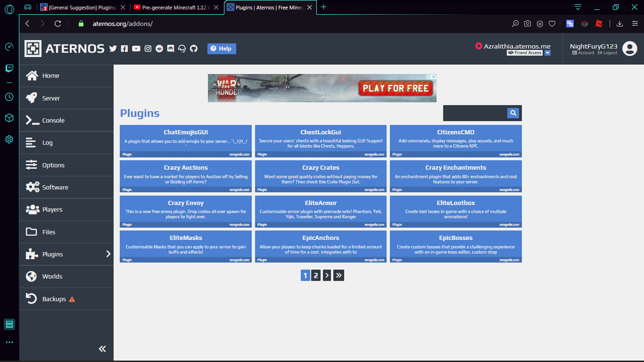This screenshot has height=362, width=644.
Task: Open Extensions cube icon in Opera sidebar
Action: (x=9, y=118)
